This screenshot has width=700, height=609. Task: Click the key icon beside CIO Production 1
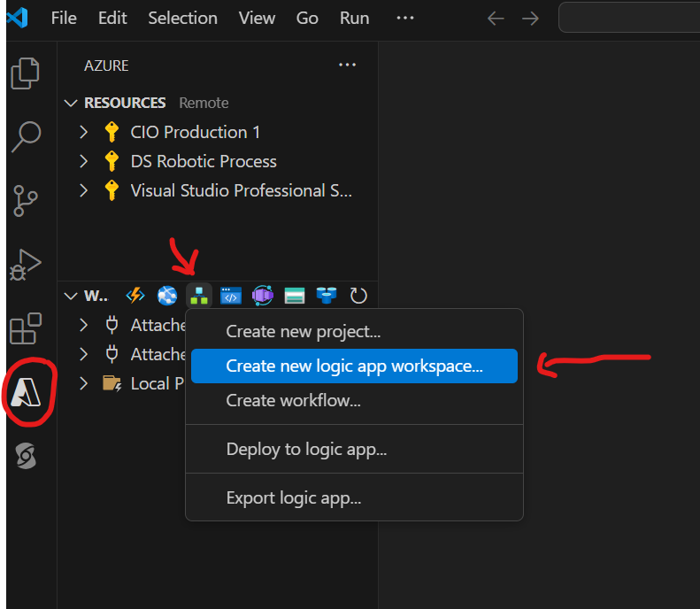pos(112,132)
